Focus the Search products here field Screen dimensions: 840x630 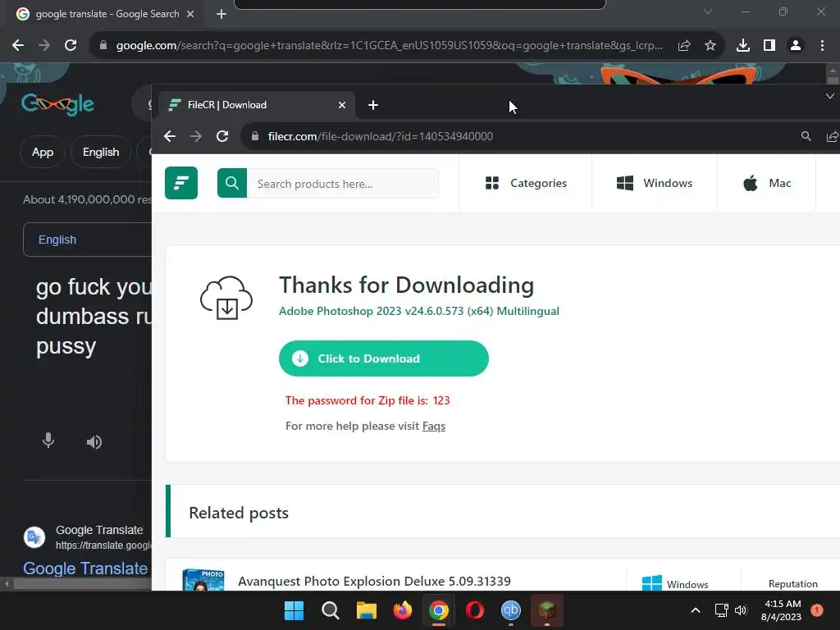(343, 183)
